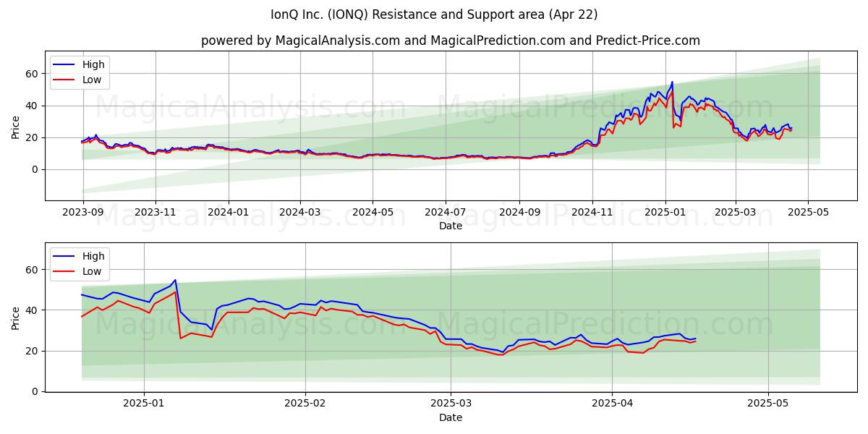
Task: Select the 'powered by MagicalAnalysis.com' subtitle line
Action: pyautogui.click(x=450, y=41)
